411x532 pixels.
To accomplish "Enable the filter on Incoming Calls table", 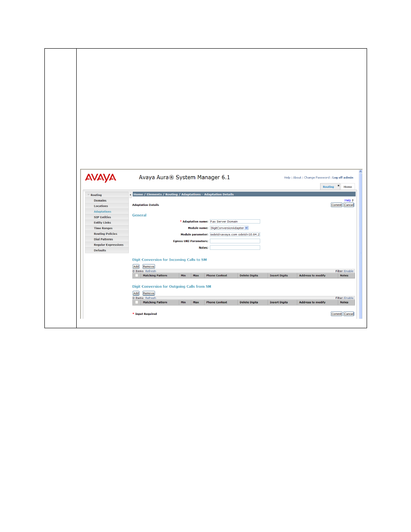I will tap(349, 271).
